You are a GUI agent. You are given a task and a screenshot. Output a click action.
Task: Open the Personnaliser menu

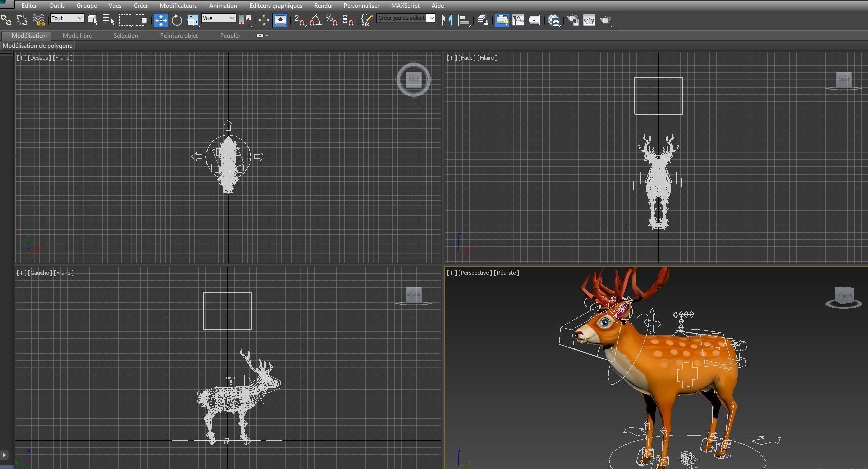(361, 6)
